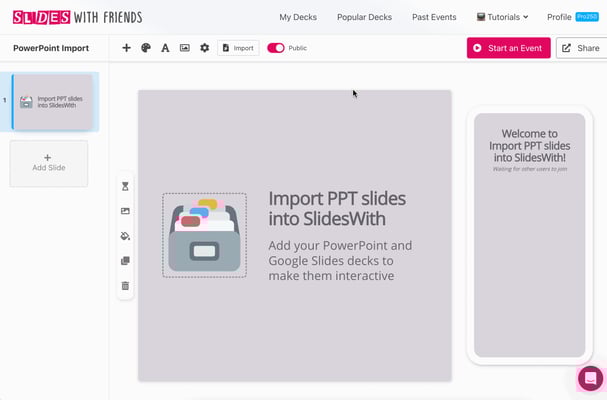The image size is (607, 400).
Task: Click the toolbar image icon
Action: tap(185, 48)
